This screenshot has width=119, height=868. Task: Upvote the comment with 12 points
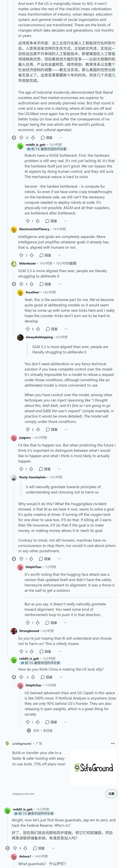[21, 138]
